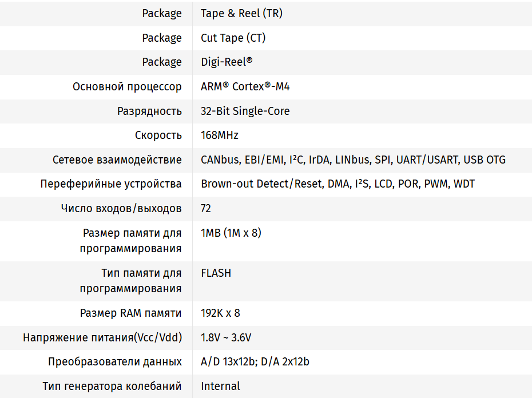Click the "A/D 13x12b; D/A 2x12b" value

[255, 362]
